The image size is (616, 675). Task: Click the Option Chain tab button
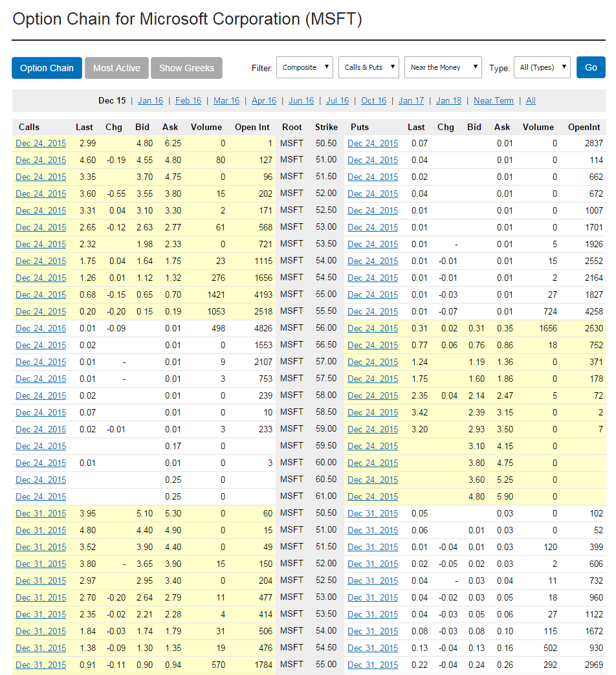pyautogui.click(x=47, y=68)
